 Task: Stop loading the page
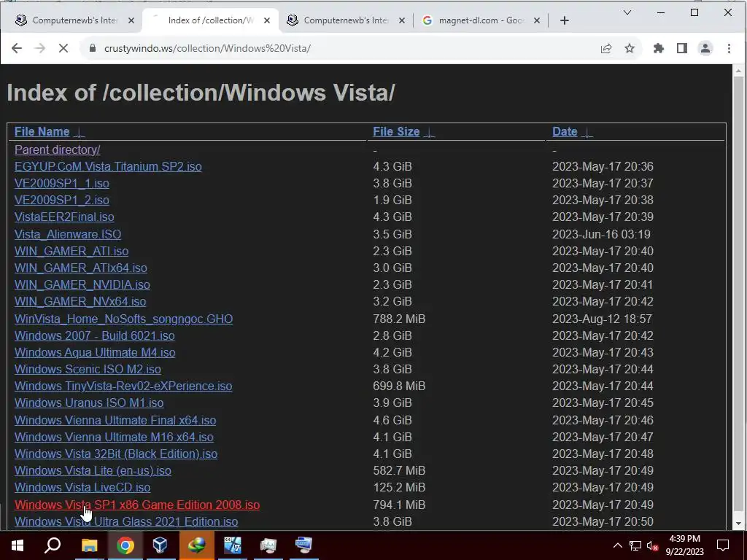[63, 48]
